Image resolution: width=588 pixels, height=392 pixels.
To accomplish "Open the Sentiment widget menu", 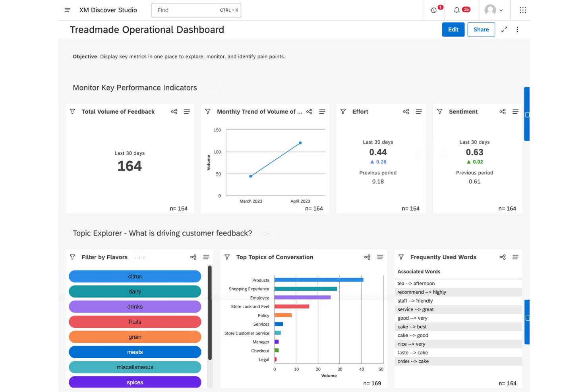I will point(515,112).
